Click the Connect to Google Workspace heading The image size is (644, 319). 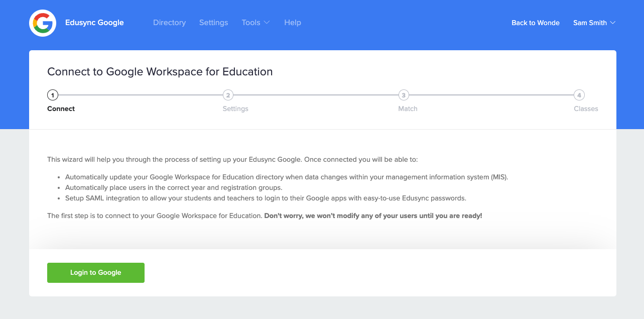click(x=160, y=71)
